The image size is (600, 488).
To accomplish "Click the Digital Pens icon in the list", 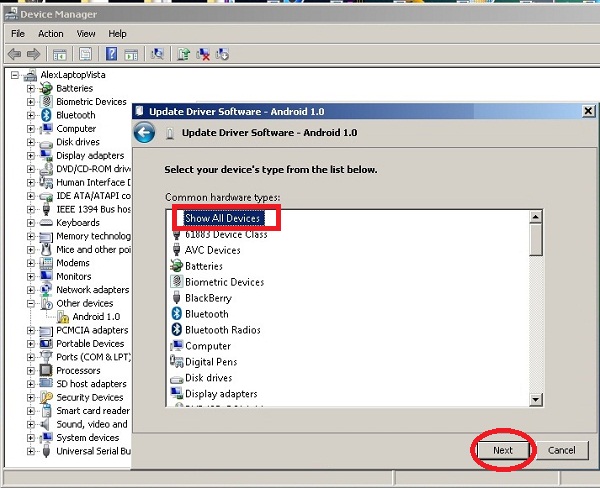I will (177, 361).
